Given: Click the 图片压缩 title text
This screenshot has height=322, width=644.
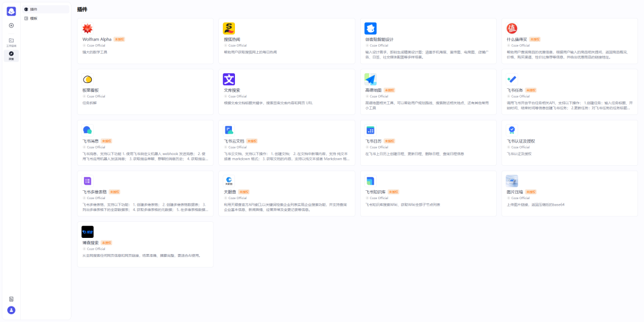Looking at the screenshot, I should [x=515, y=192].
